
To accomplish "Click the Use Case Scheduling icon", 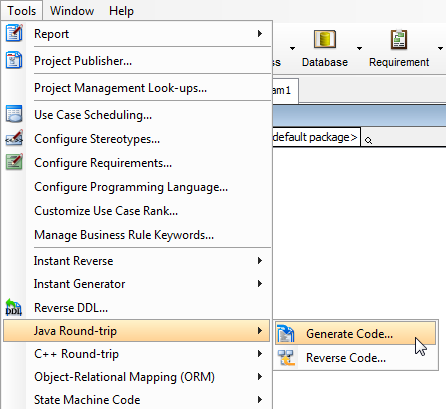I will click(x=14, y=114).
